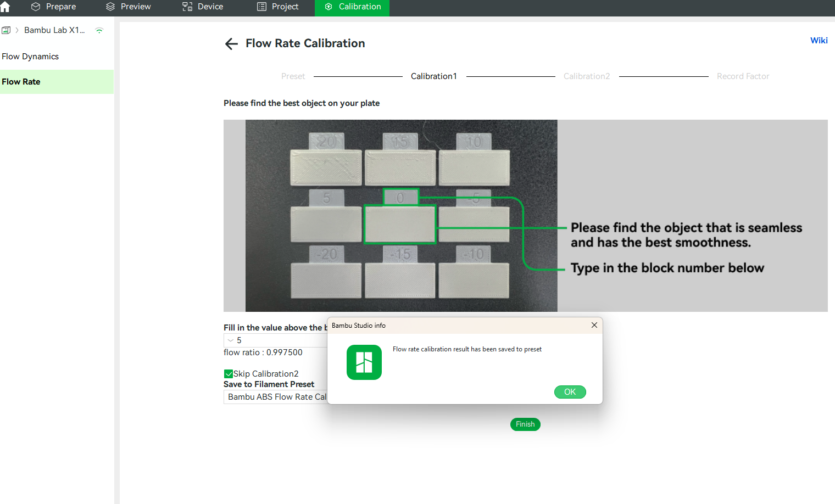This screenshot has width=835, height=504.
Task: Click the Record Factor step label
Action: tap(743, 76)
